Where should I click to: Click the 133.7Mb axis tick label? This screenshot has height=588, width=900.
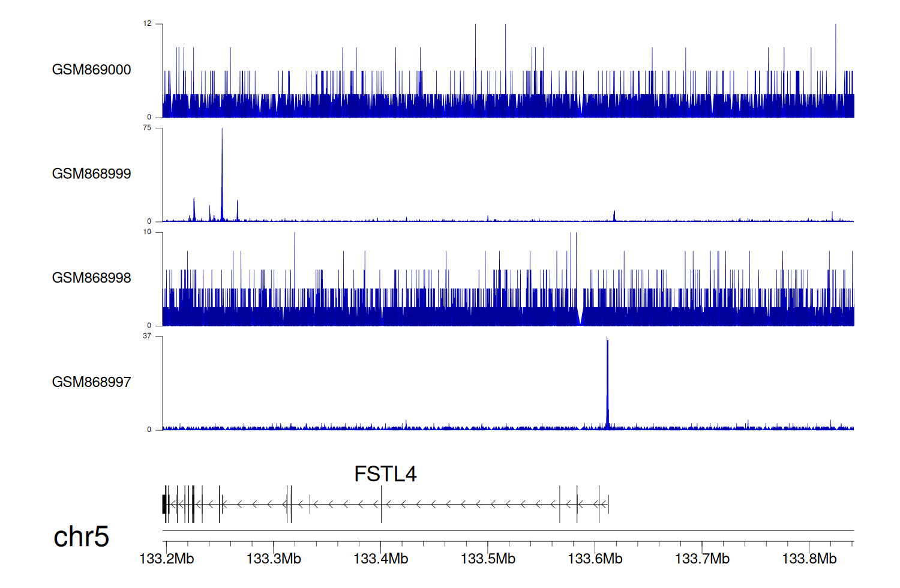[702, 559]
